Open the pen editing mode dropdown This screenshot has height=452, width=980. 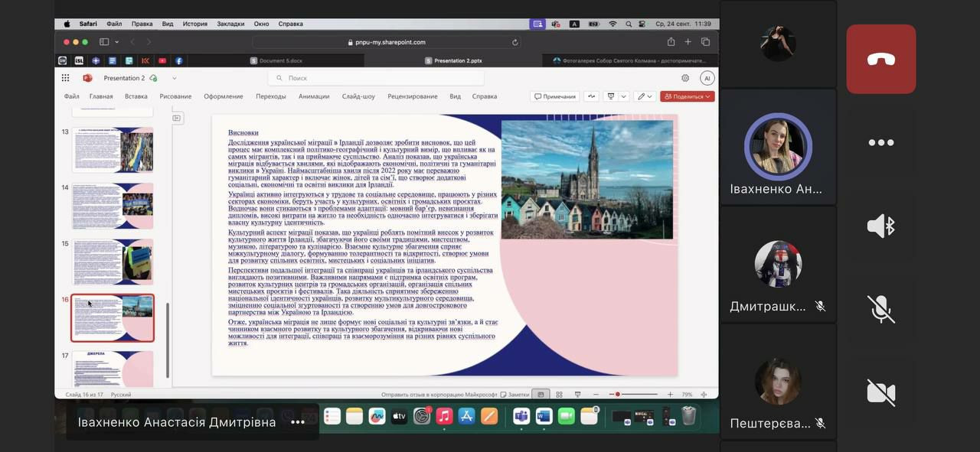pos(650,96)
